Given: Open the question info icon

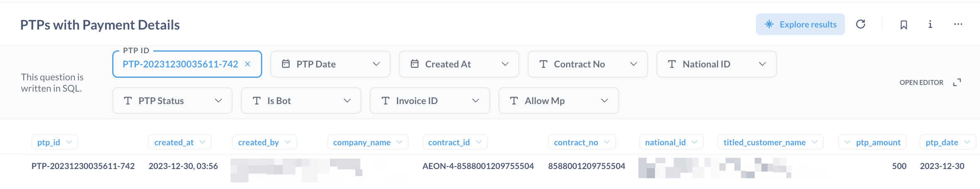Looking at the screenshot, I should [930, 24].
